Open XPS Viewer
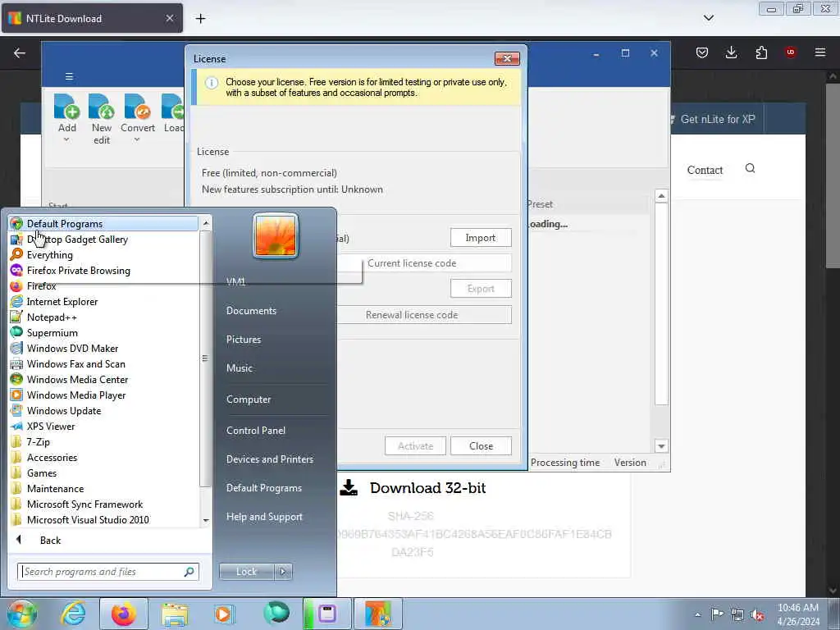 [x=103, y=427]
